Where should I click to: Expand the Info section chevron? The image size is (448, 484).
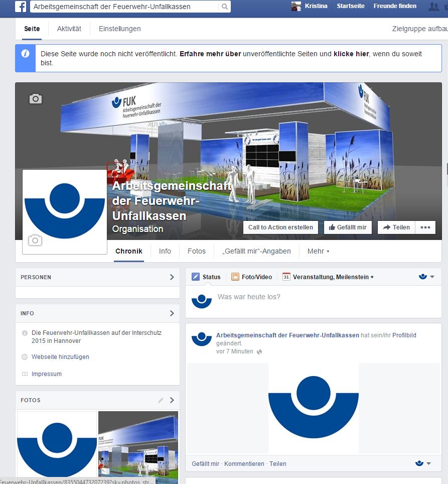172,313
